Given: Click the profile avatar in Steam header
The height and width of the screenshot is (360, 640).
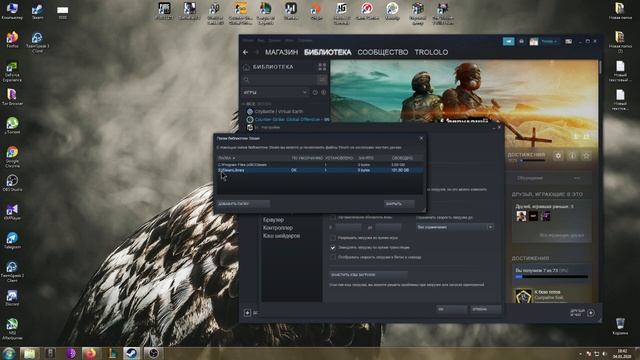Looking at the screenshot, I should 534,41.
